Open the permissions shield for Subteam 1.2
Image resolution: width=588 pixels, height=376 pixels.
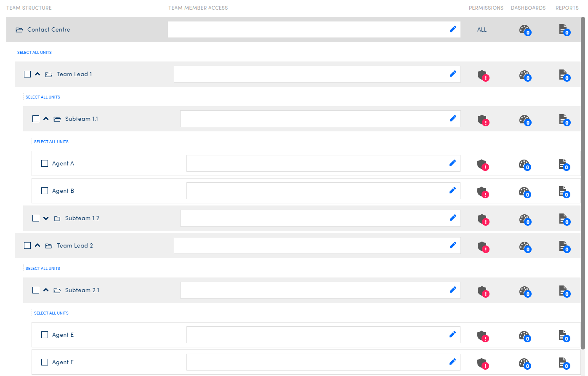click(x=483, y=219)
